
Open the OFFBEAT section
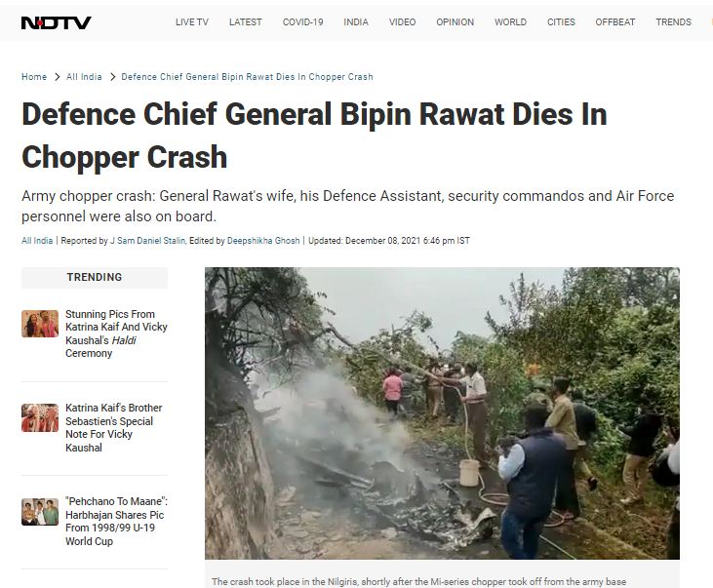[x=615, y=21]
